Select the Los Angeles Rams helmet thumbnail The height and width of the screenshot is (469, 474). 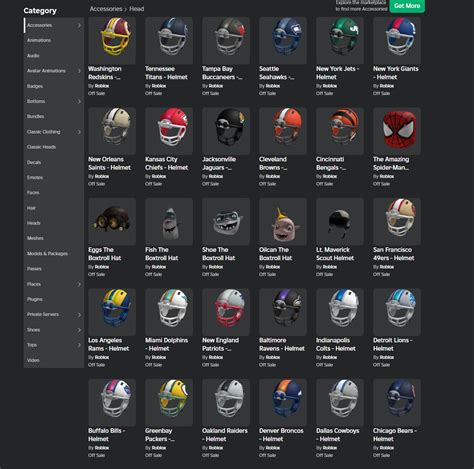coord(112,312)
